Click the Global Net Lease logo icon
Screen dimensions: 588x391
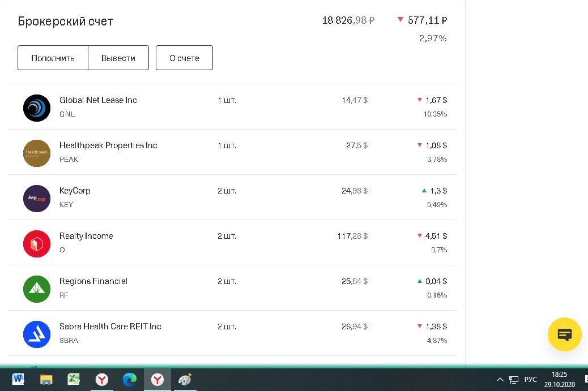pyautogui.click(x=37, y=108)
